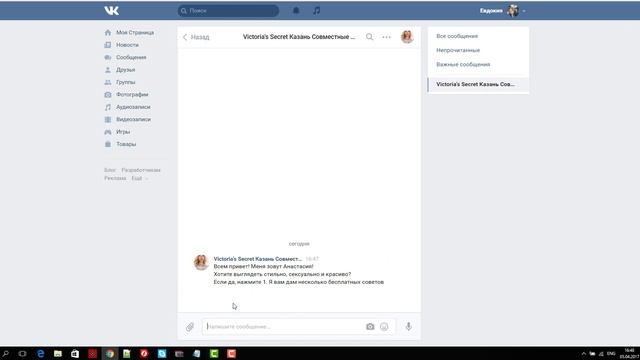The image size is (640, 360).
Task: Click the ENG language indicator in the tray
Action: [x=611, y=353]
